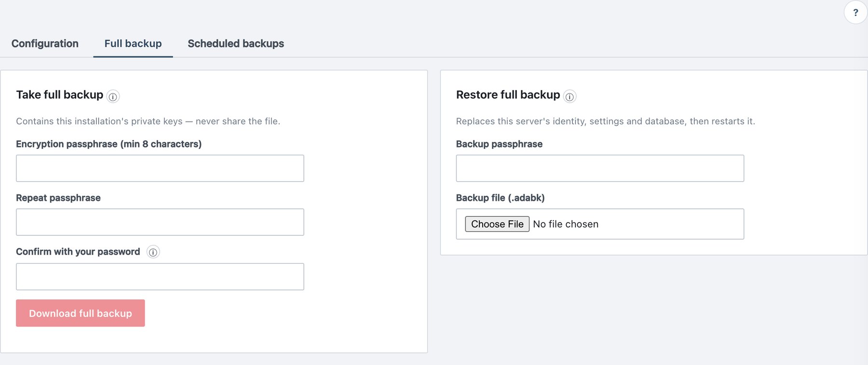868x365 pixels.
Task: Click the 'Take full backup' heading
Action: point(60,95)
